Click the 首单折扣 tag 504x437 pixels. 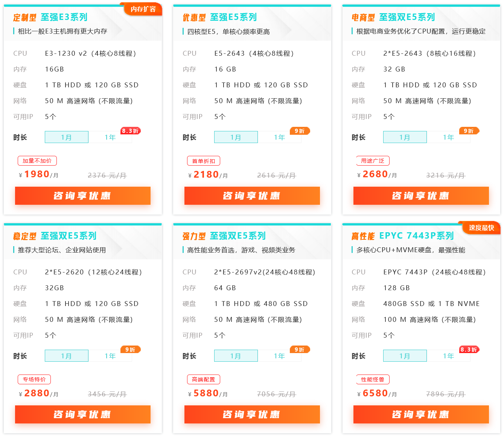pos(204,161)
